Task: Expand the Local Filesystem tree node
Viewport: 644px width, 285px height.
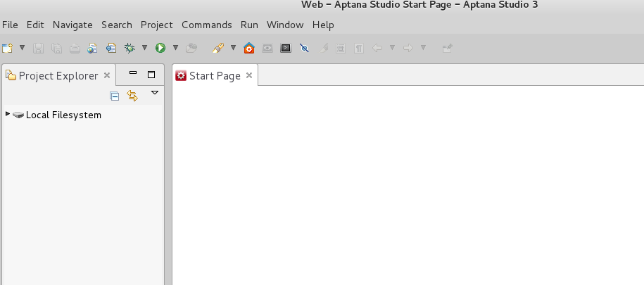Action: pos(8,114)
